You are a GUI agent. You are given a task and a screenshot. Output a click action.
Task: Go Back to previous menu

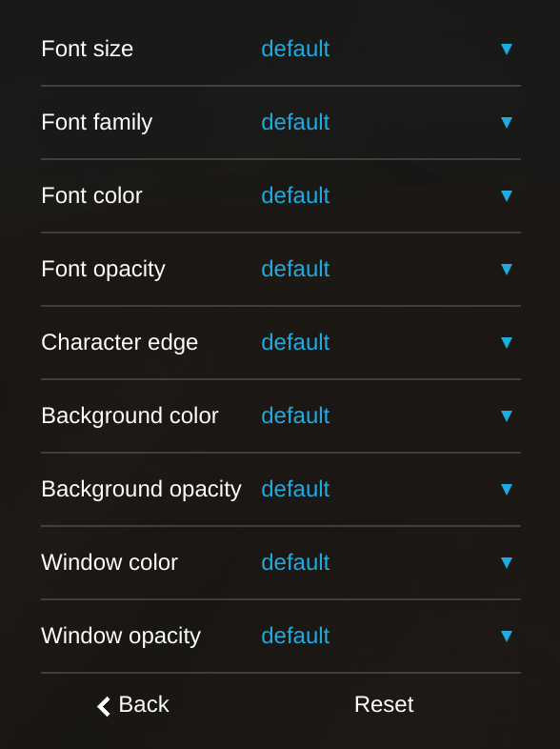132,704
